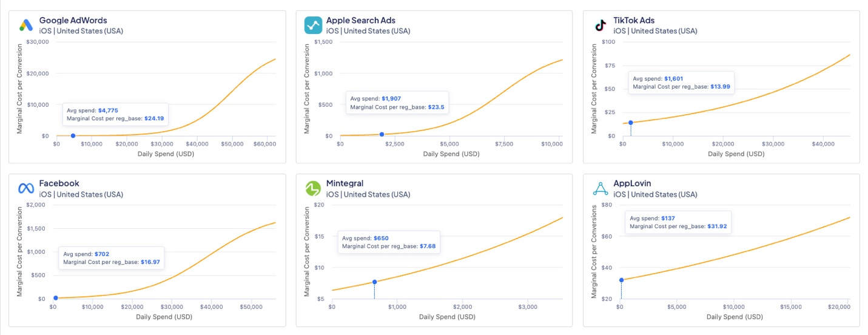Image resolution: width=868 pixels, height=335 pixels.
Task: Select the blue data point on the Mintegral curve
Action: [374, 282]
